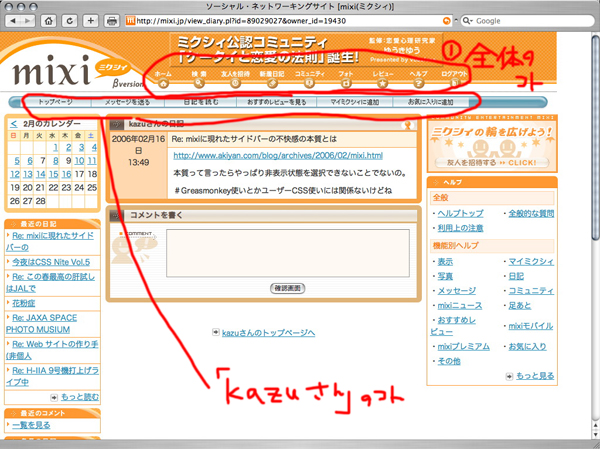This screenshot has height=449, width=600.
Task: Open the akiyan.com blog link in diary
Action: (278, 155)
